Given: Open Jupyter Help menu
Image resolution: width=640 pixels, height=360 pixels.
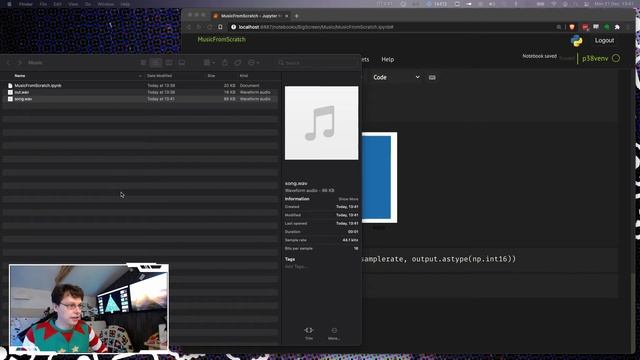Looking at the screenshot, I should [x=387, y=60].
